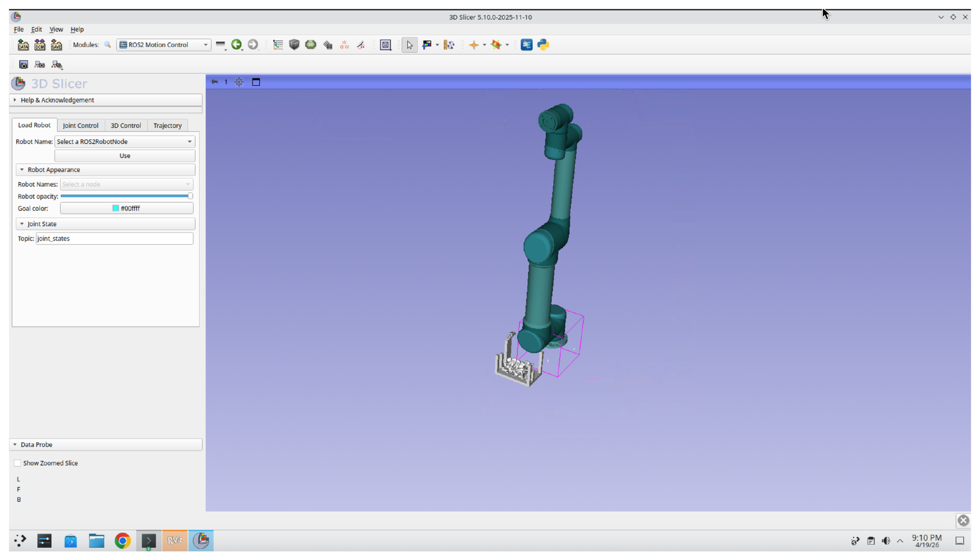Viewport: 980px width, 560px height.
Task: Load data using the DATA toolbar icon
Action: [23, 45]
